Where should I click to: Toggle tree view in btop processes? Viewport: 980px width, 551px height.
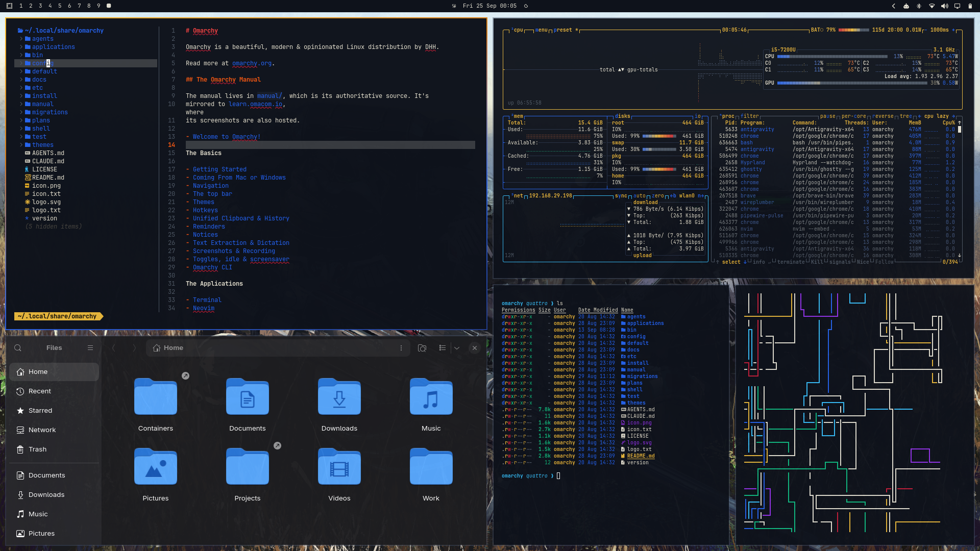pos(905,116)
